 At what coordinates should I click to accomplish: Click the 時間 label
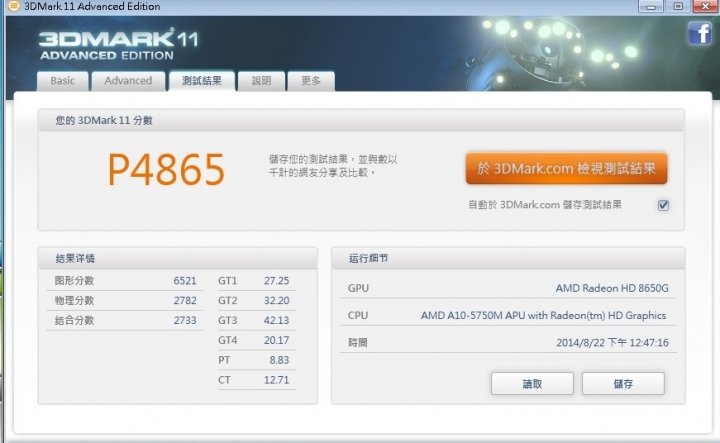tap(358, 342)
